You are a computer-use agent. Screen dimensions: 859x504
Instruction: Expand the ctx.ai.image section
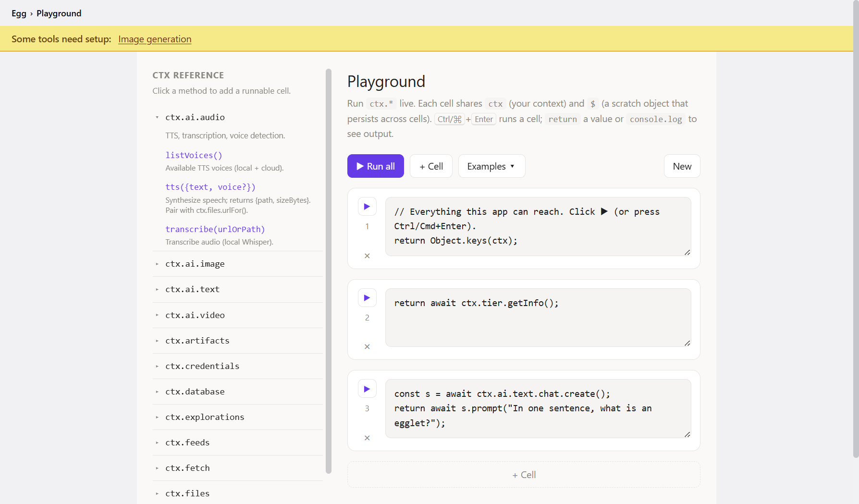pos(237,264)
